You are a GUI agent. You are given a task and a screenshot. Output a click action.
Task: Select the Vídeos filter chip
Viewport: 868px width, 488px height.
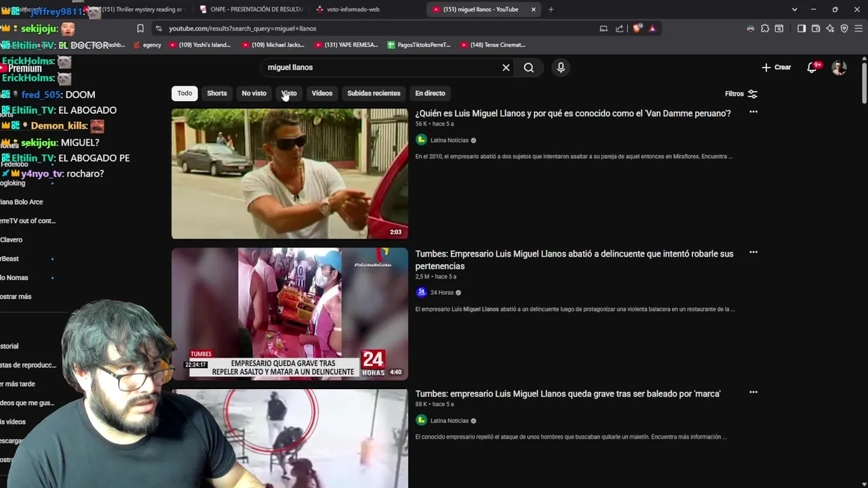pos(322,94)
